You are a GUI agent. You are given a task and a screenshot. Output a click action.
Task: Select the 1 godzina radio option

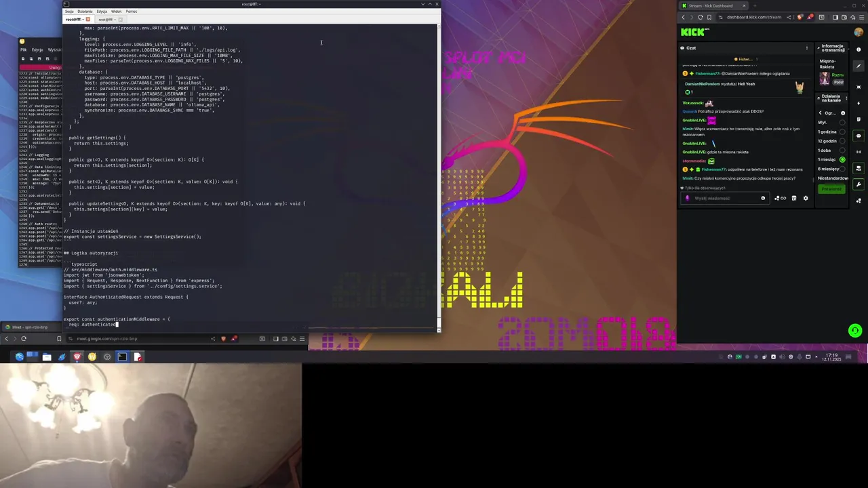[x=842, y=131]
